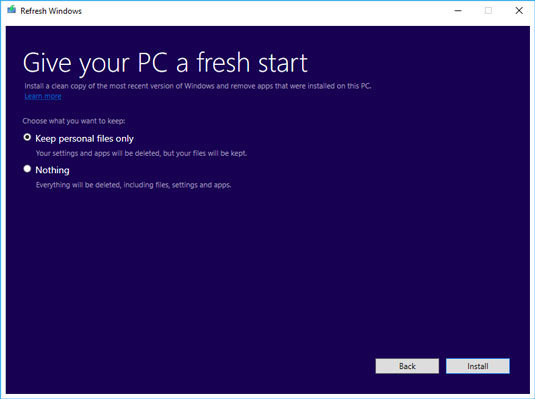
Task: Click the Refresh Windows title bar icon
Action: 12,10
